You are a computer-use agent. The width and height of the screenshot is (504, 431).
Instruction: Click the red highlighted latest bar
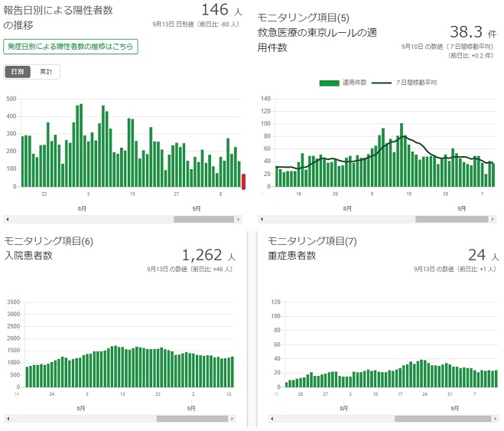(x=243, y=181)
